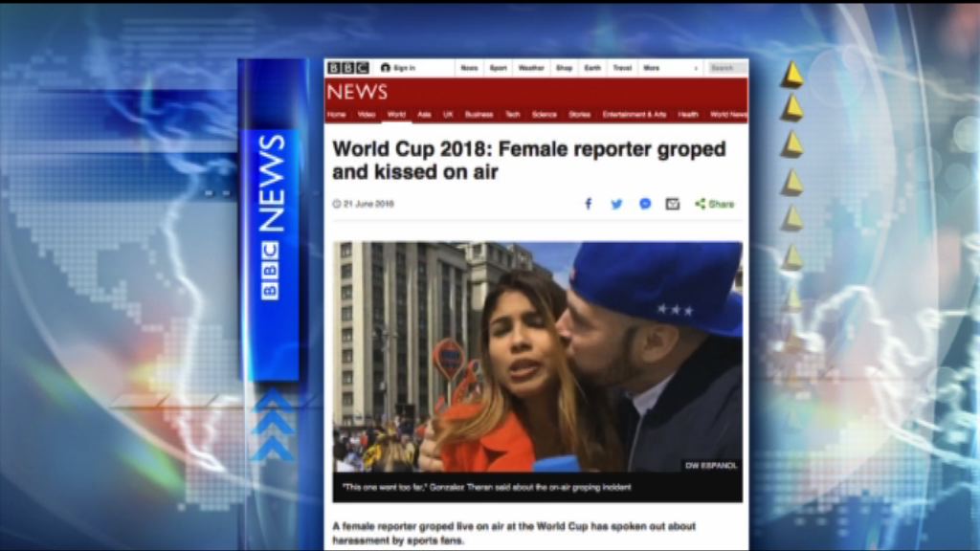Share the article on Twitter
The height and width of the screenshot is (551, 980).
click(x=616, y=204)
